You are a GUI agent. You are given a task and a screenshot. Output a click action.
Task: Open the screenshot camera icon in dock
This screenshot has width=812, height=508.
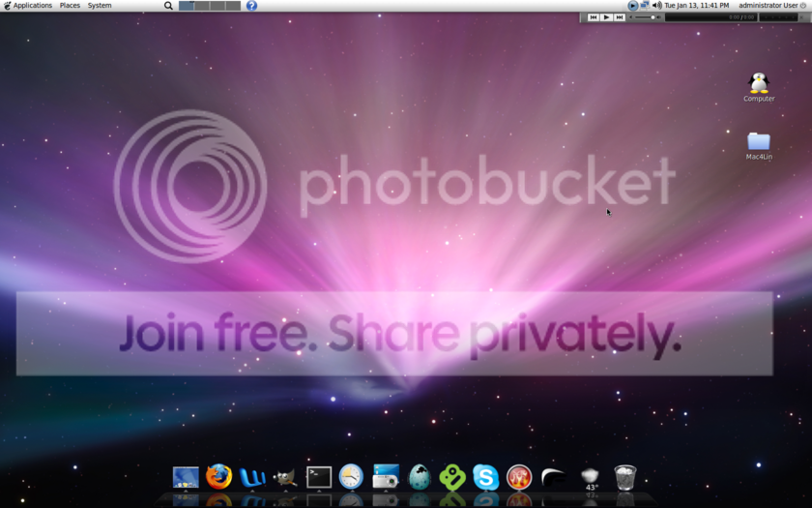(x=386, y=476)
